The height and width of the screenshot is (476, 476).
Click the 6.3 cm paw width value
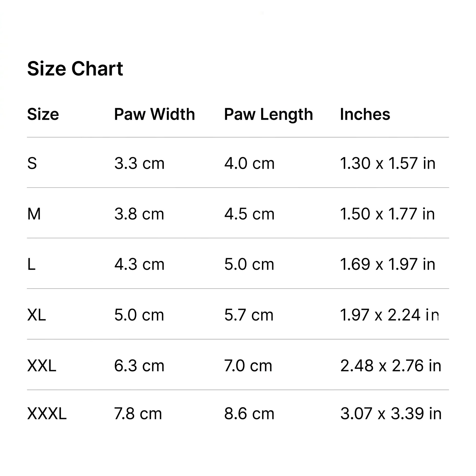[x=139, y=365]
